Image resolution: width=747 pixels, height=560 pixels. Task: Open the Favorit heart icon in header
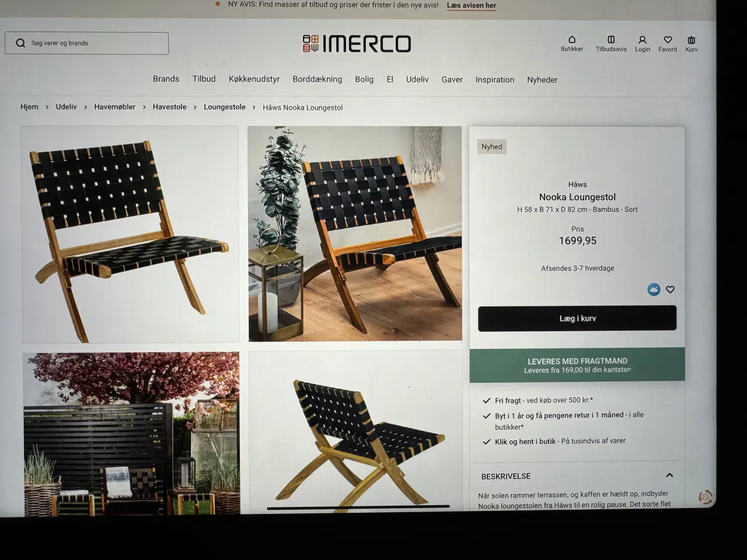(x=668, y=40)
